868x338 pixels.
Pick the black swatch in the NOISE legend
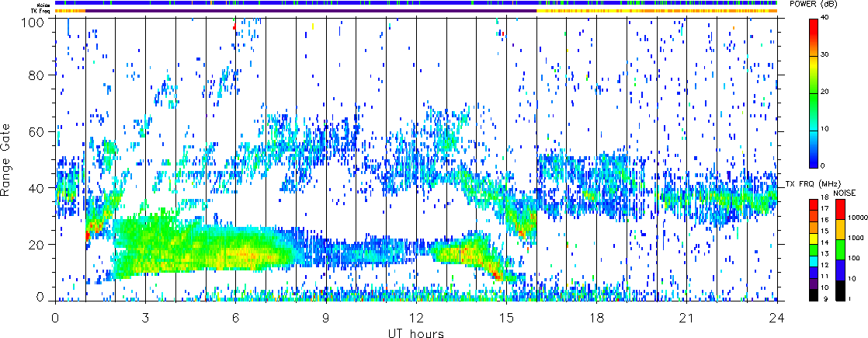tap(841, 291)
